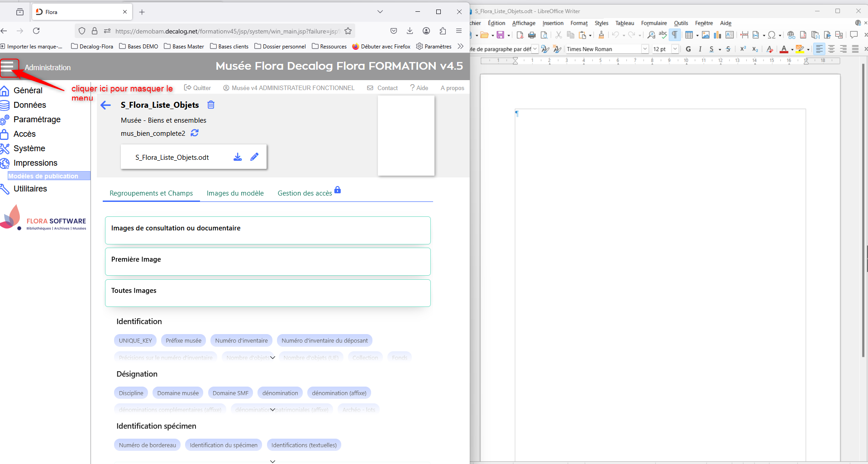The image size is (868, 464).
Task: Download the S_Flora_Liste_Objets.odt file
Action: [238, 157]
